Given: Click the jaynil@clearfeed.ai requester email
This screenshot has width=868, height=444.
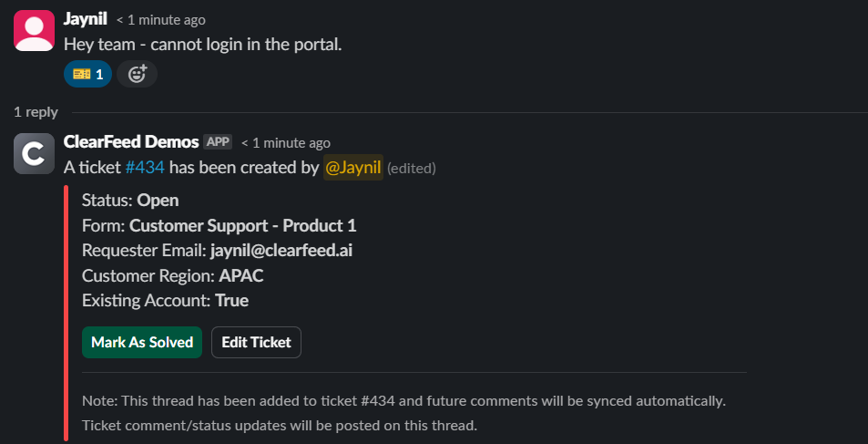Looking at the screenshot, I should click(x=281, y=251).
